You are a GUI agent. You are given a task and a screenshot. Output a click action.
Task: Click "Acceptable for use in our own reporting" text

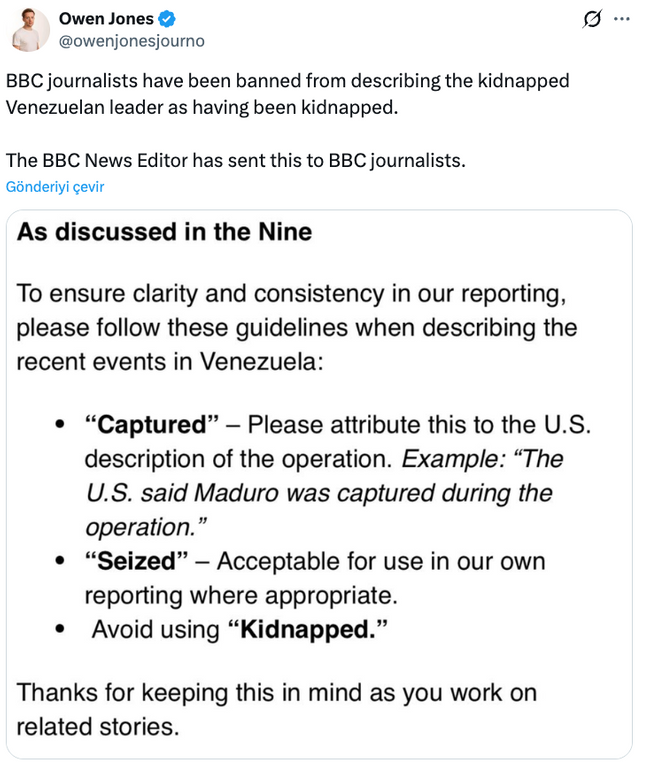[x=380, y=561]
